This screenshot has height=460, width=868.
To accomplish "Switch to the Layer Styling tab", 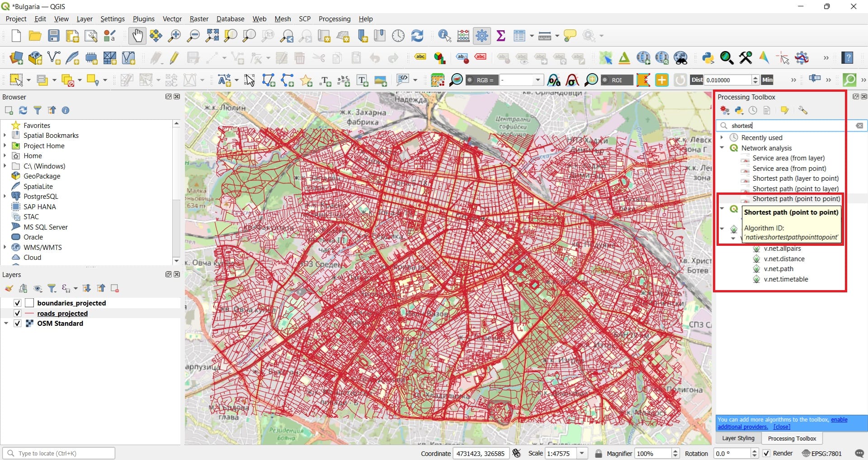I will click(x=738, y=438).
